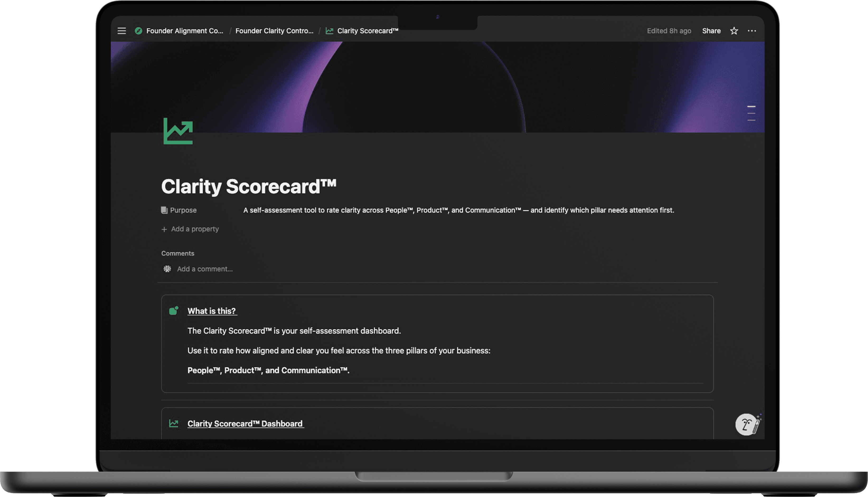The width and height of the screenshot is (868, 497).
Task: Open the Clarity Scorecard™ Dashboard link
Action: pos(245,424)
